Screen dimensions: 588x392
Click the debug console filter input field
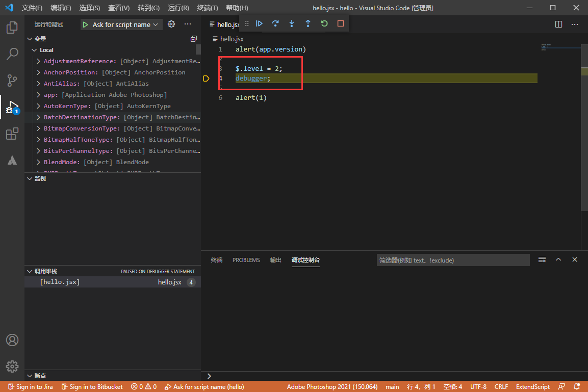coord(453,260)
